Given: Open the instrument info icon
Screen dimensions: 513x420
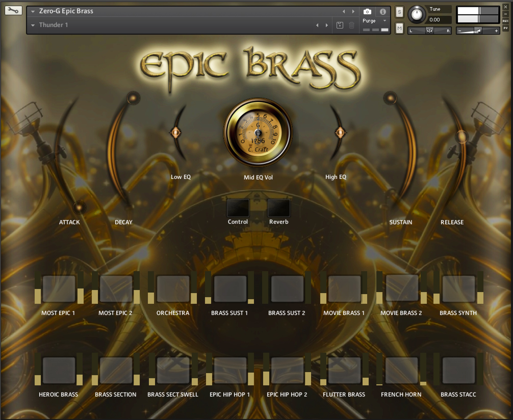Looking at the screenshot, I should 383,11.
